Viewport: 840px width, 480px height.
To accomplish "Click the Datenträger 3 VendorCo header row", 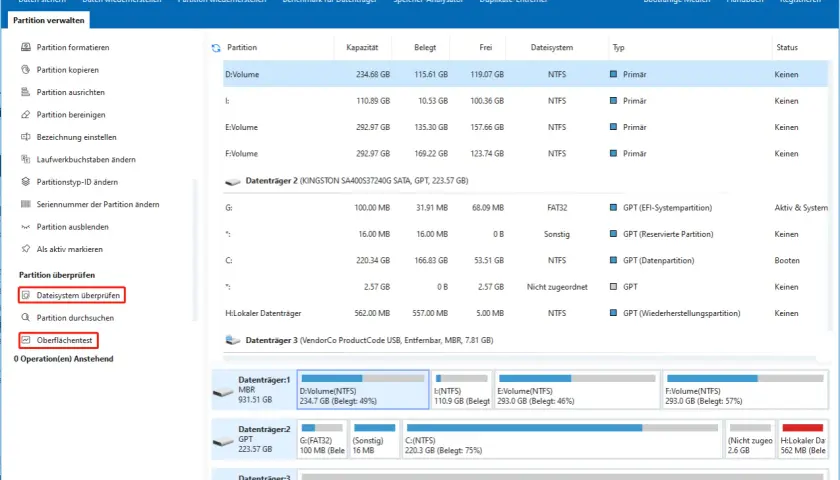I will click(x=526, y=340).
